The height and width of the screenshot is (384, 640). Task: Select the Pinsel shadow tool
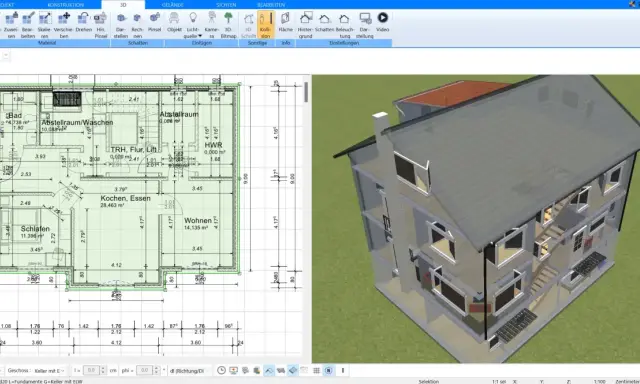coord(154,22)
